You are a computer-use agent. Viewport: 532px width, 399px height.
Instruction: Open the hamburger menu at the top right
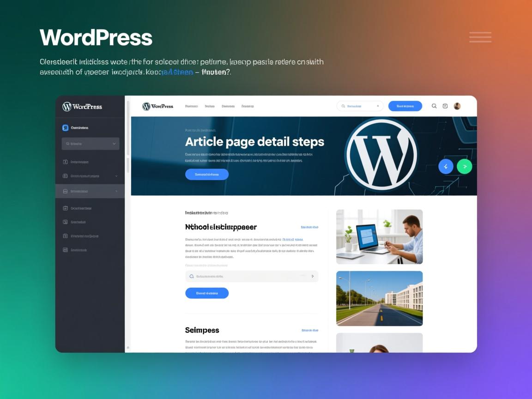pos(480,37)
